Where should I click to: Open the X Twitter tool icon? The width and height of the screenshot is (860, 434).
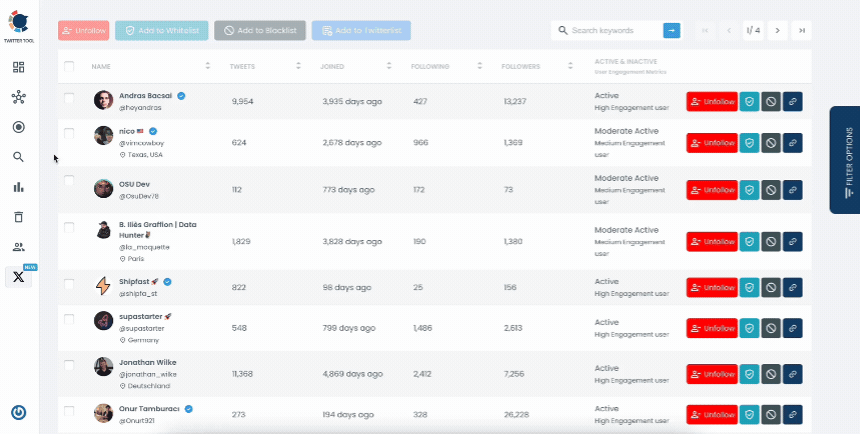pyautogui.click(x=18, y=277)
